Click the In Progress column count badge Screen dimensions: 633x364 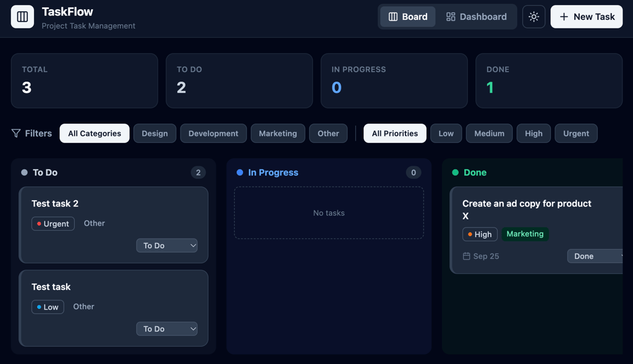(414, 172)
